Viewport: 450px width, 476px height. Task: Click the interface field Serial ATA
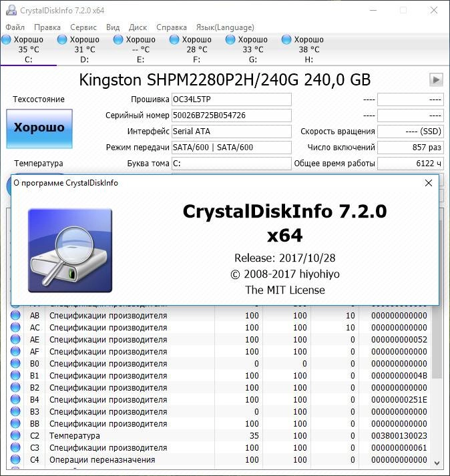coord(232,132)
